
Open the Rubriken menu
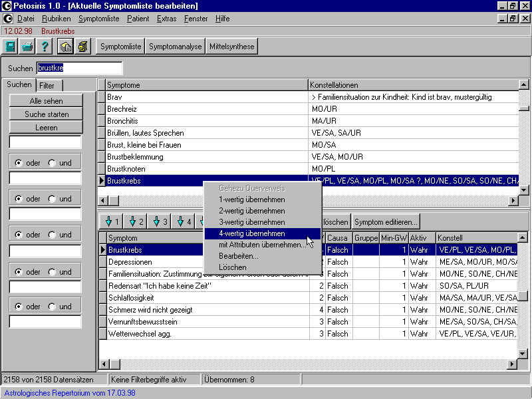[x=57, y=19]
